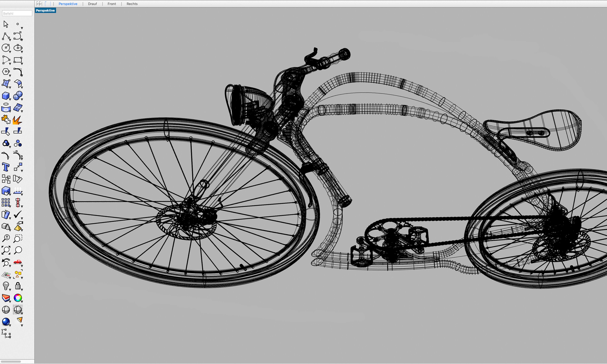Image resolution: width=607 pixels, height=364 pixels.
Task: Click the red car view icon
Action: pos(18,262)
